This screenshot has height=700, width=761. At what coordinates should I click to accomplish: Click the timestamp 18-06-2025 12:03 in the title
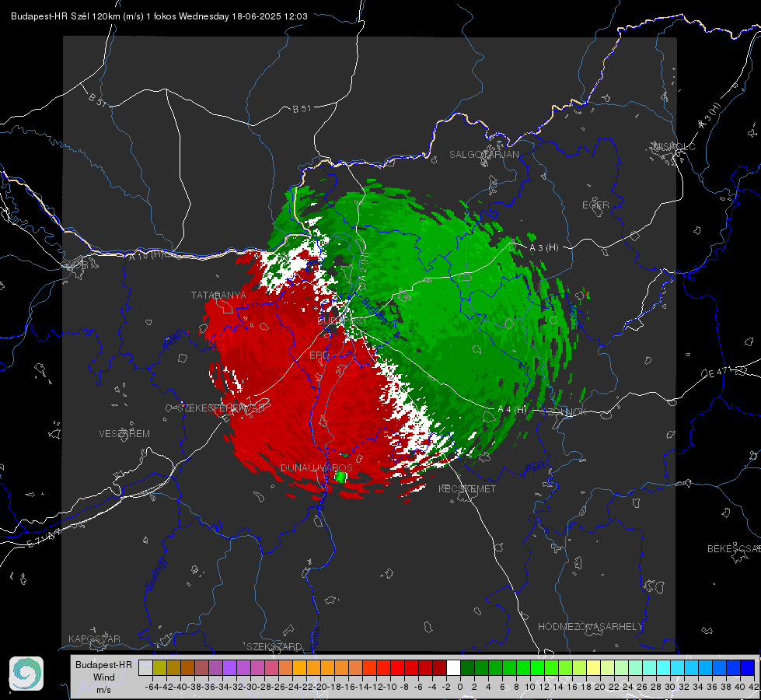click(x=270, y=16)
